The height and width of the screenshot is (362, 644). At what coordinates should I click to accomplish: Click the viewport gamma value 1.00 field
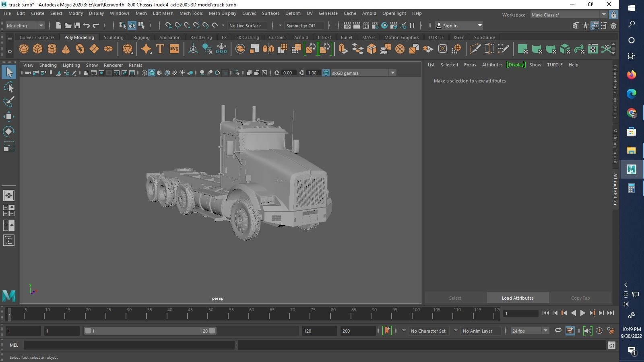point(313,73)
